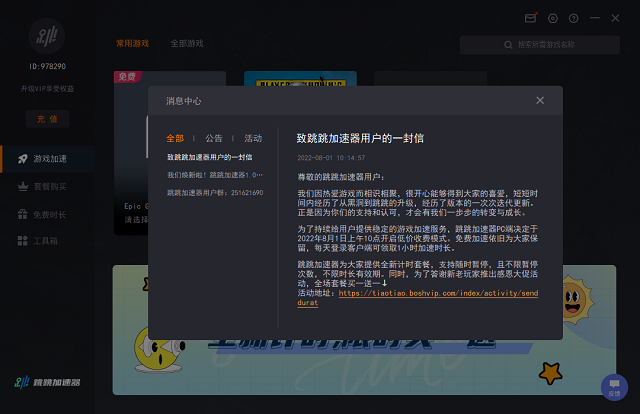
Task: Click the search magnifier icon
Action: click(508, 45)
